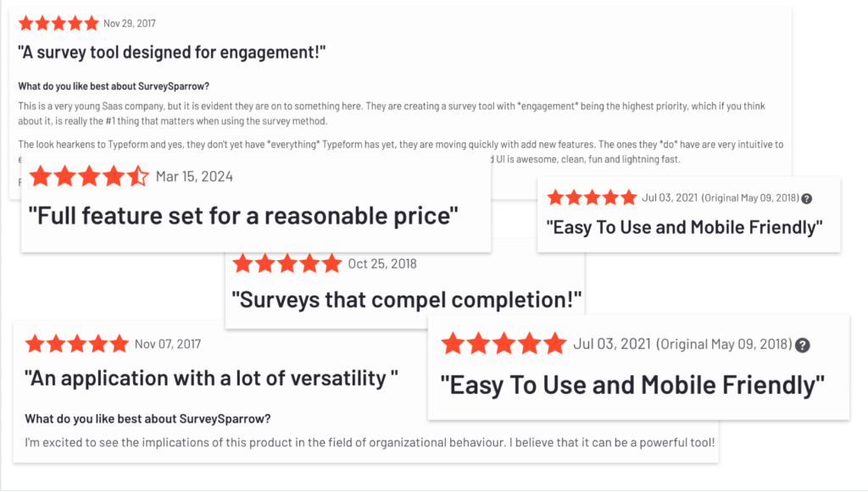Click the five-star rating in the larger "Easy To Use" card
Image resolution: width=868 pixels, height=492 pixels.
[x=503, y=344]
